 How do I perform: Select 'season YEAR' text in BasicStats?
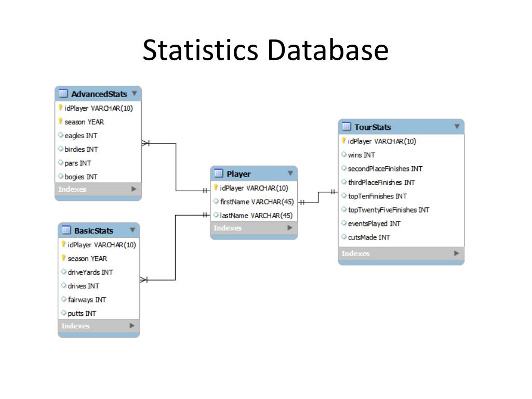pyautogui.click(x=87, y=259)
